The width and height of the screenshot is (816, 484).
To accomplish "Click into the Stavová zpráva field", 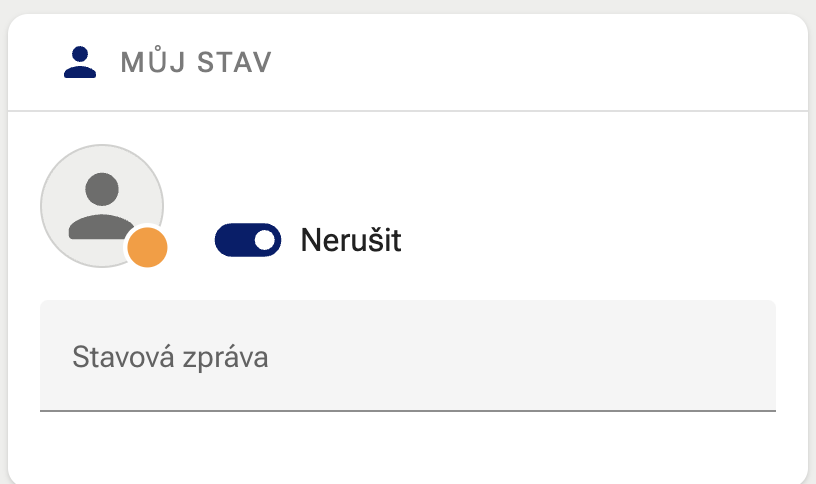I will click(x=407, y=356).
